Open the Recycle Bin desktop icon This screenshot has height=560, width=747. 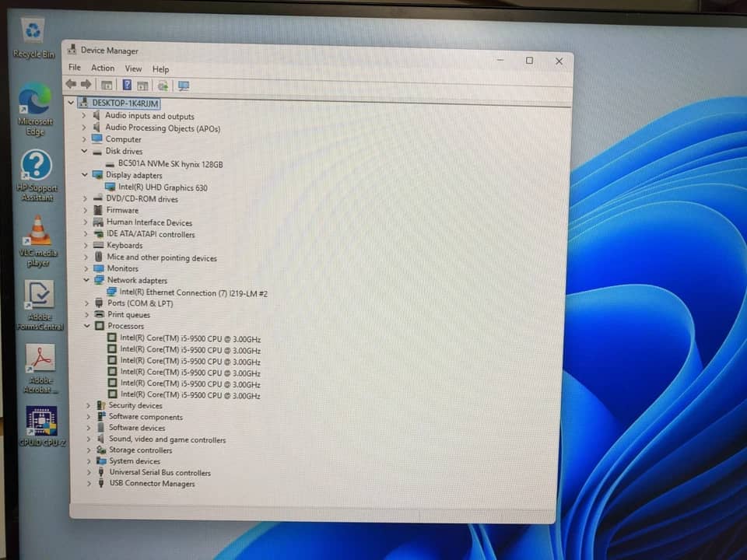(33, 37)
